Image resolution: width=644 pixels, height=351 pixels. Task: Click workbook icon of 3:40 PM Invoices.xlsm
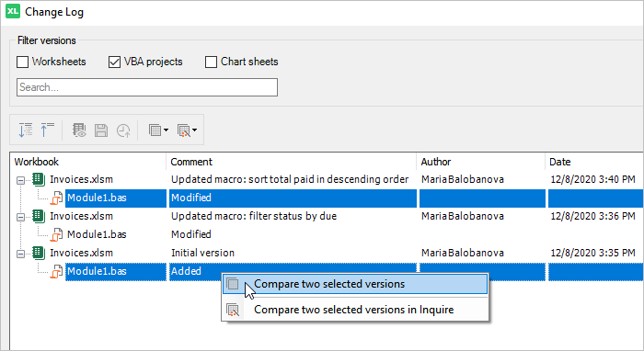click(39, 179)
